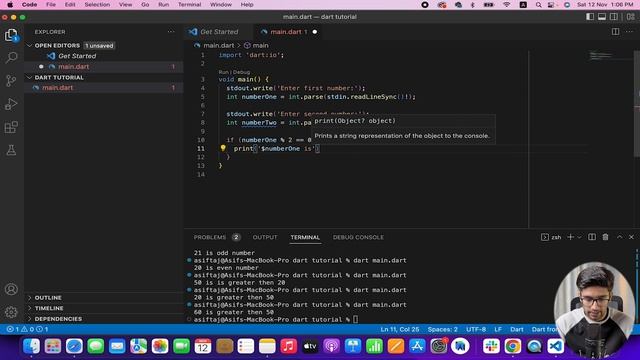Click unsaved dot on main.dart tab
This screenshot has width=640, height=360.
315,32
